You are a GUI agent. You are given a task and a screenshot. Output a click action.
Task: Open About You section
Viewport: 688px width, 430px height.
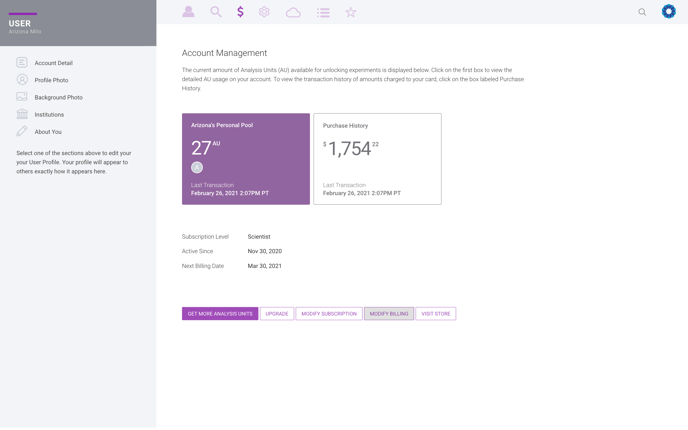48,131
